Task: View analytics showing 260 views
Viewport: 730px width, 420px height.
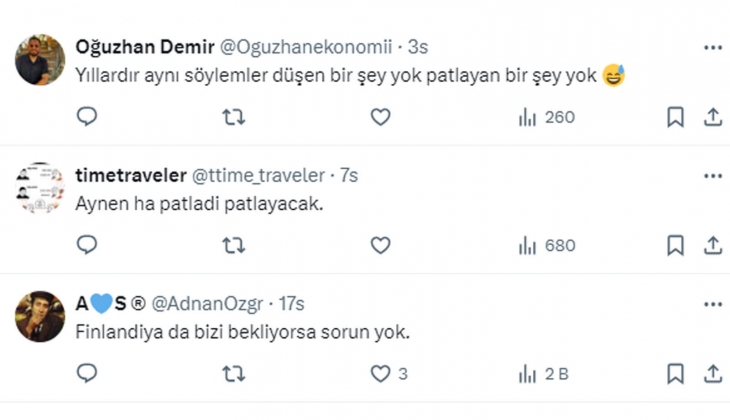Action: (546, 117)
